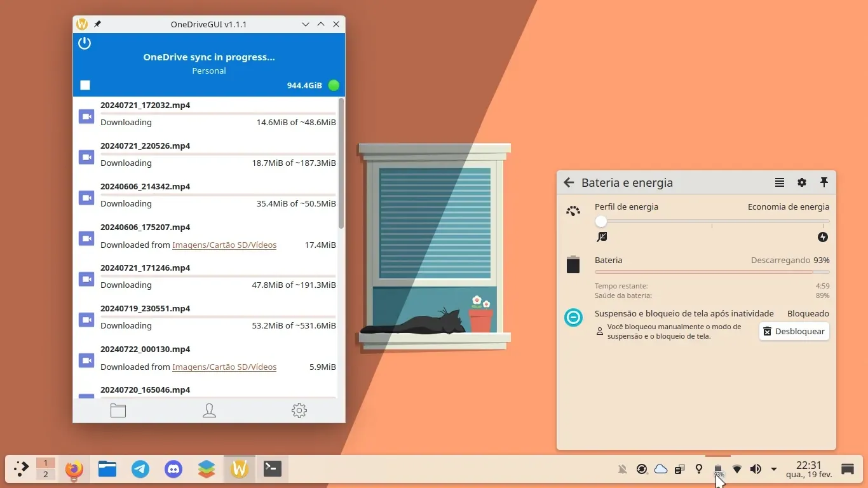Screen dimensions: 868x488
Task: Launch Discord from the taskbar
Action: pos(173,470)
